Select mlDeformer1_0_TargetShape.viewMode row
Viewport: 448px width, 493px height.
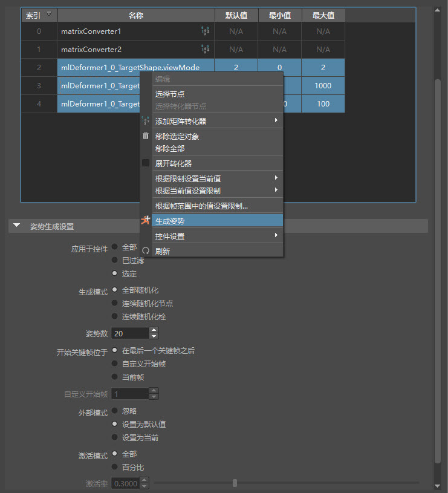(x=201, y=67)
